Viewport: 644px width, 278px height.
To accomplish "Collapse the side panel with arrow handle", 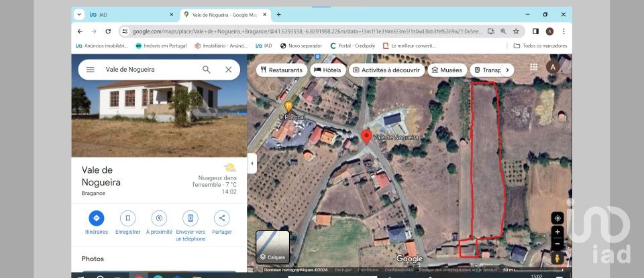I will click(252, 163).
